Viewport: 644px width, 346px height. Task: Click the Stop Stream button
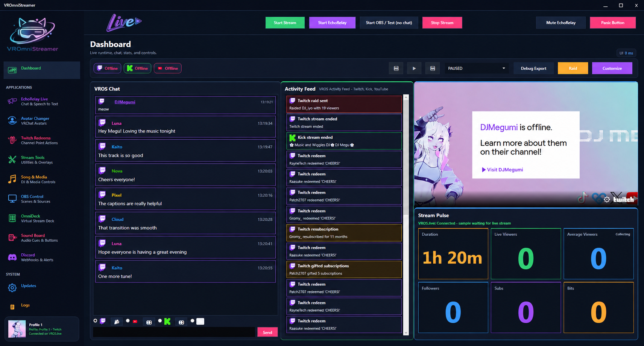(442, 23)
